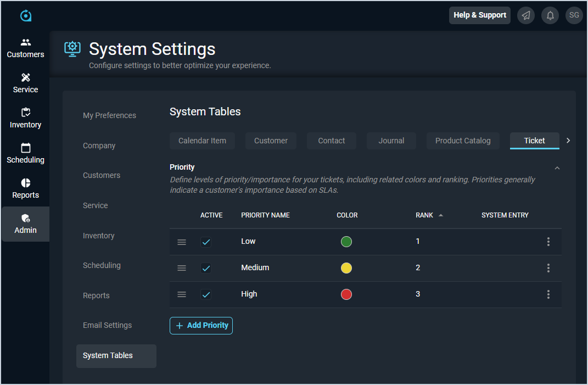Click the notifications bell icon
Screen dimensions: 588x385
(x=550, y=15)
